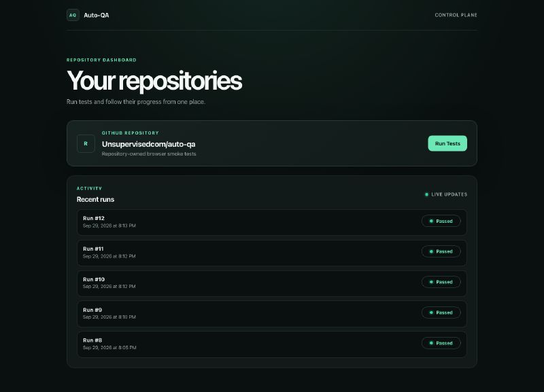Viewport: 544px width, 392px height.
Task: Click the "Activity" section label
Action: (89, 188)
